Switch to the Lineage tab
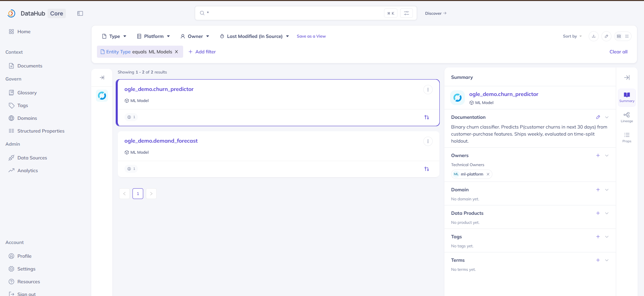This screenshot has height=296, width=644. (627, 117)
